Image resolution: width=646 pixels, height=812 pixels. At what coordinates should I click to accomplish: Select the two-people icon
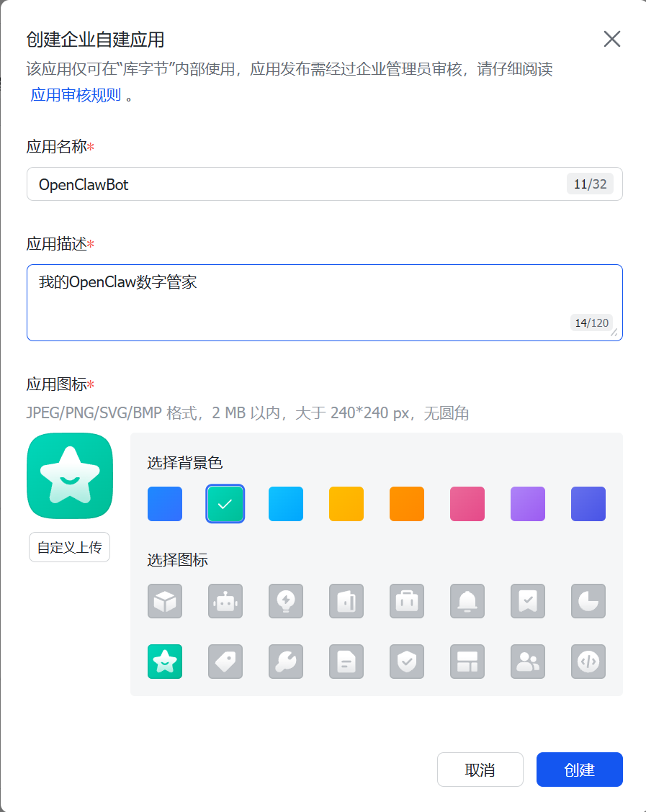point(528,662)
